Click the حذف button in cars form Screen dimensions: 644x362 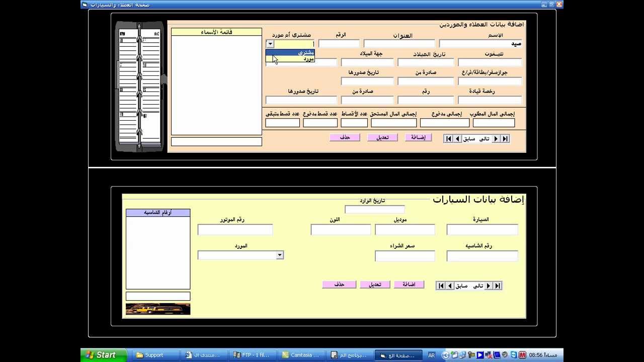(x=339, y=285)
